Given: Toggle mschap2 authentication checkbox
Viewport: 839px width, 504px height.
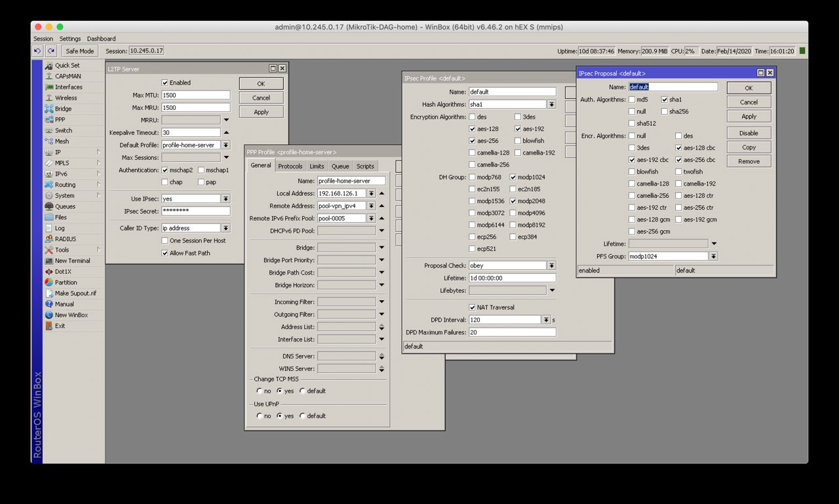Looking at the screenshot, I should pyautogui.click(x=165, y=170).
